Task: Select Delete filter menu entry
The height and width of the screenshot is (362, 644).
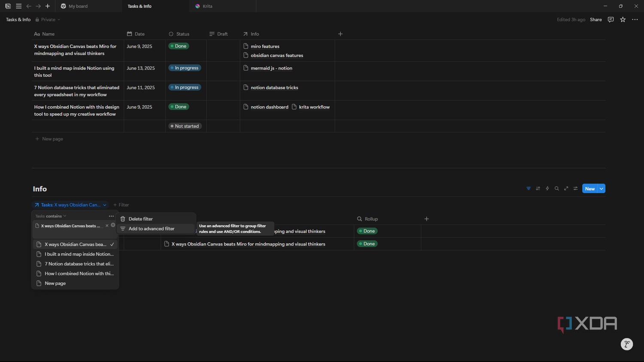Action: [x=155, y=219]
